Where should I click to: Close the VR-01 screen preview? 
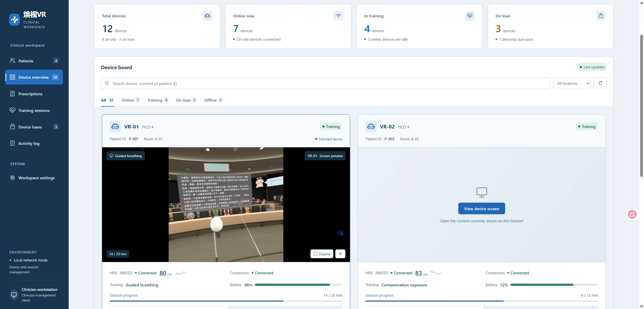pos(340,254)
